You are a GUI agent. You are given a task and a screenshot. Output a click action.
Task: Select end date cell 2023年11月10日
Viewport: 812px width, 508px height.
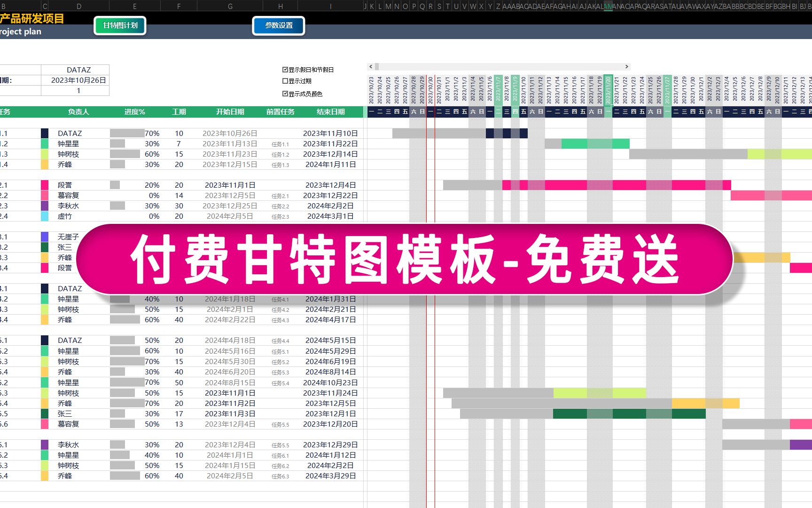click(x=330, y=134)
